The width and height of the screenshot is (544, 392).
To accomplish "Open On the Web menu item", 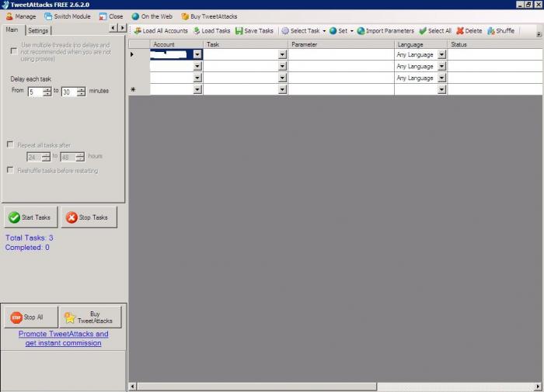I will click(152, 16).
